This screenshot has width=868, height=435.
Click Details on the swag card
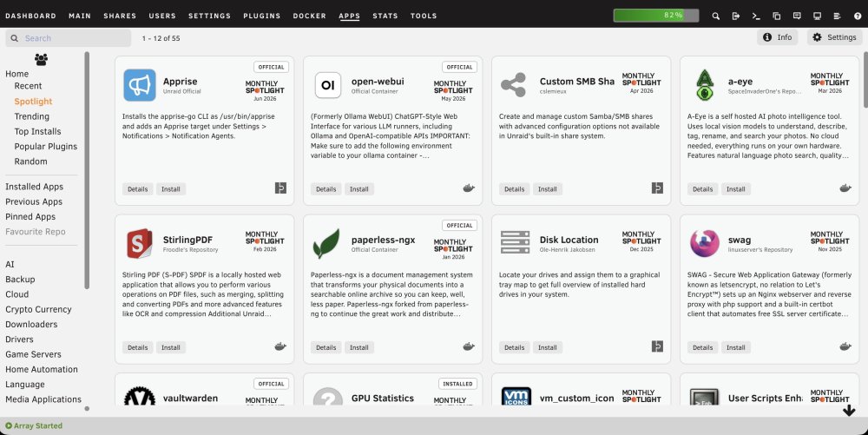702,347
